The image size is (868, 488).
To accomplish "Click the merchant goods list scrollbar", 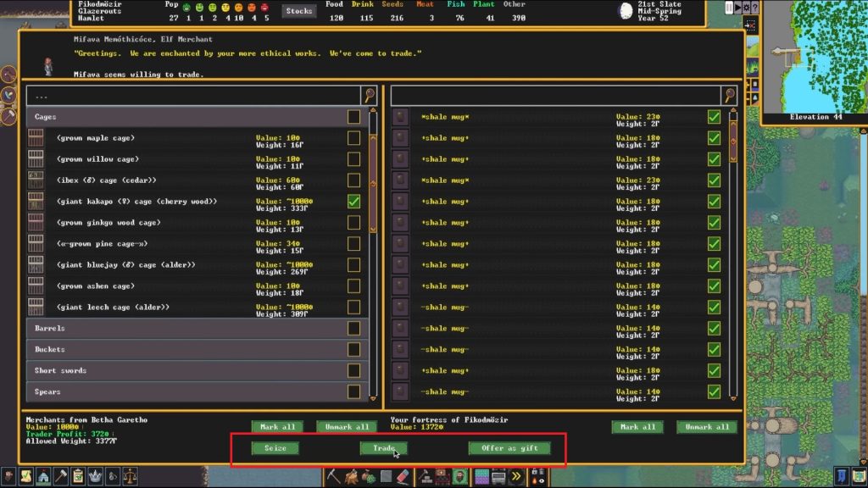I will [373, 183].
